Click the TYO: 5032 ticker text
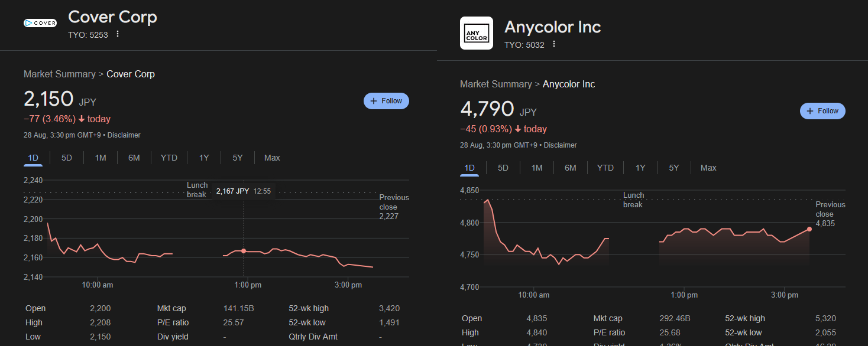The height and width of the screenshot is (346, 868). [524, 45]
